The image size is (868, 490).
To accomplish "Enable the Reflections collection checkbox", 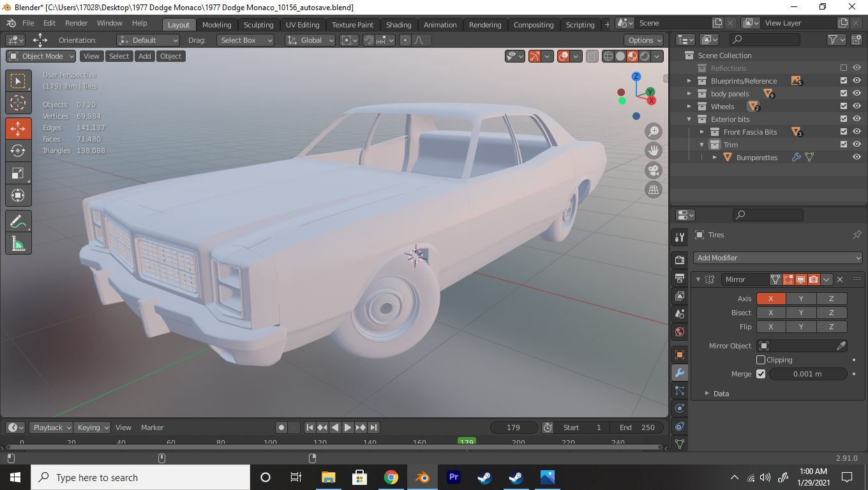I will (844, 68).
